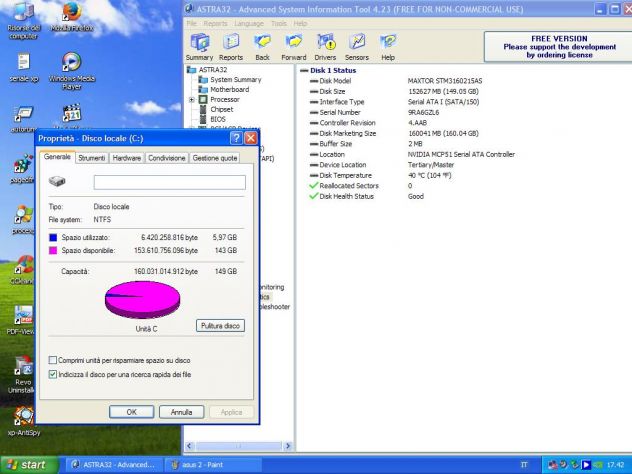Image resolution: width=632 pixels, height=474 pixels.
Task: Select System Summary in the tree
Action: coord(236,80)
